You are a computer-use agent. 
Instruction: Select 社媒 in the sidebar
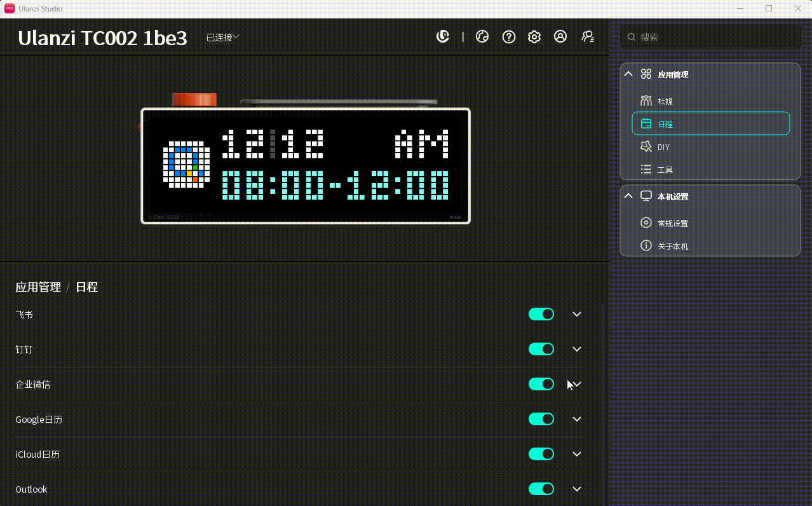pyautogui.click(x=710, y=101)
